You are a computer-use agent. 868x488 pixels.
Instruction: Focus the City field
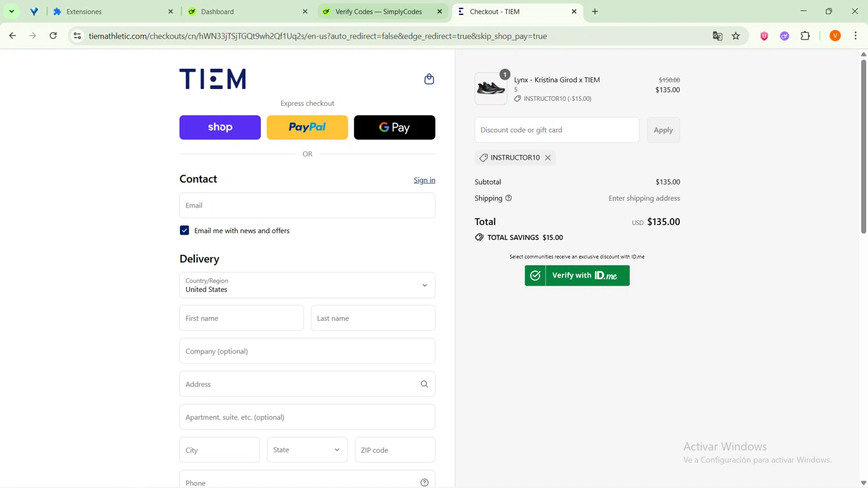click(x=219, y=450)
